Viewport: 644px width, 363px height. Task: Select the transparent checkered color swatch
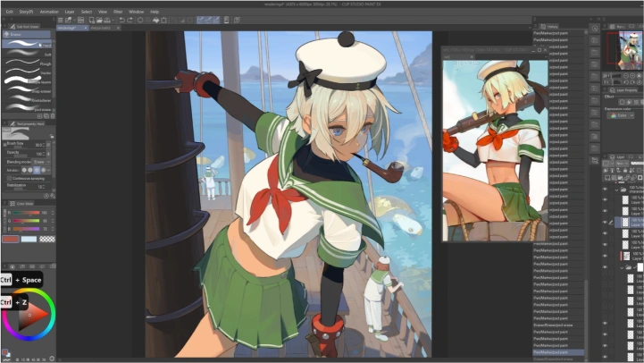click(x=46, y=240)
